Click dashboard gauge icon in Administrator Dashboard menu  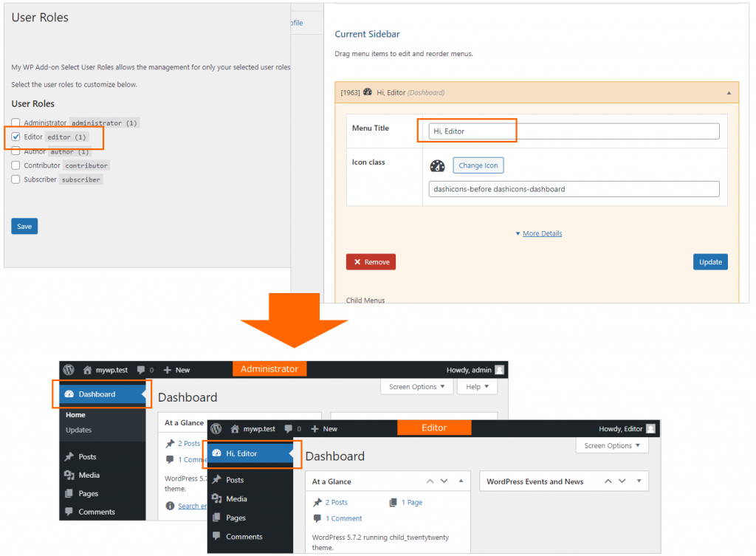[69, 394]
